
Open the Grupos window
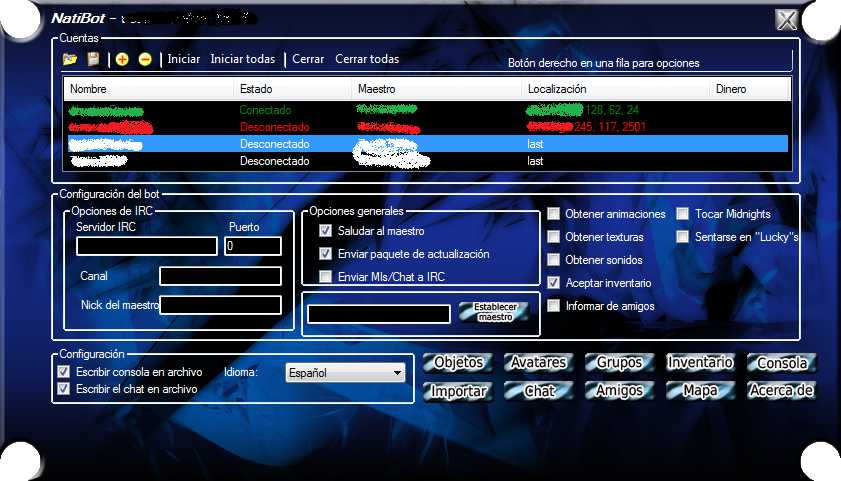click(619, 363)
